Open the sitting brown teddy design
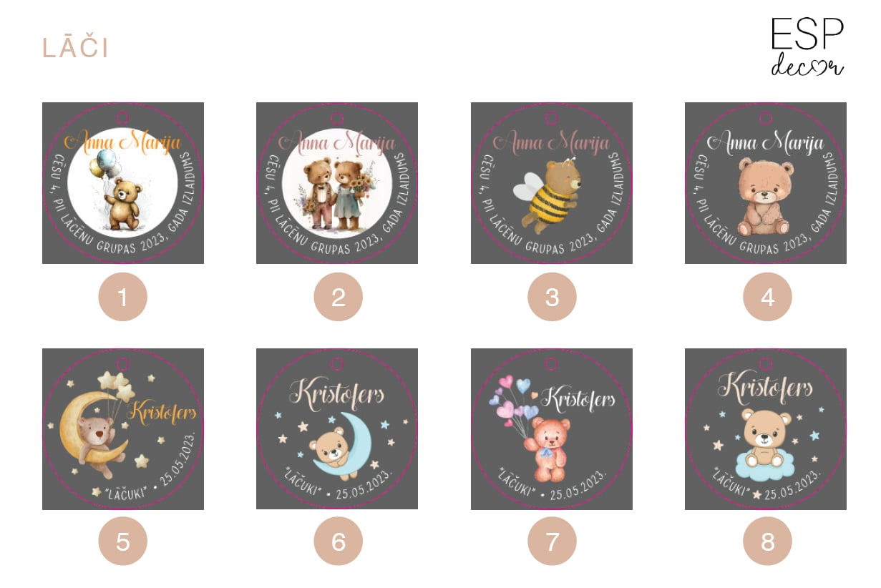Image resolution: width=881 pixels, height=588 pixels. (766, 183)
